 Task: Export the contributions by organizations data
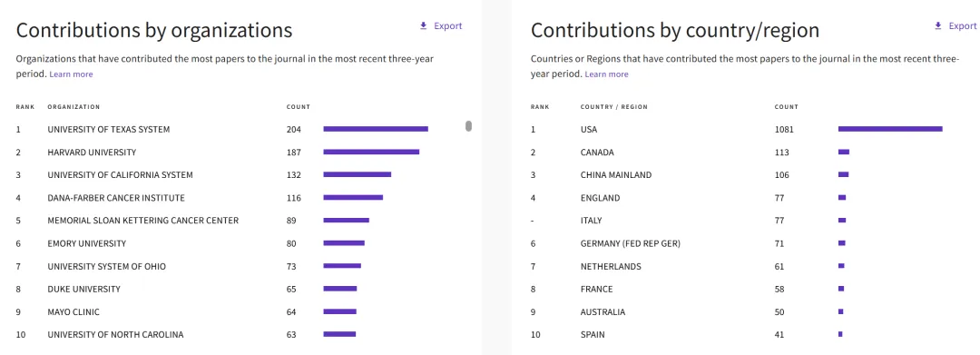(x=441, y=25)
